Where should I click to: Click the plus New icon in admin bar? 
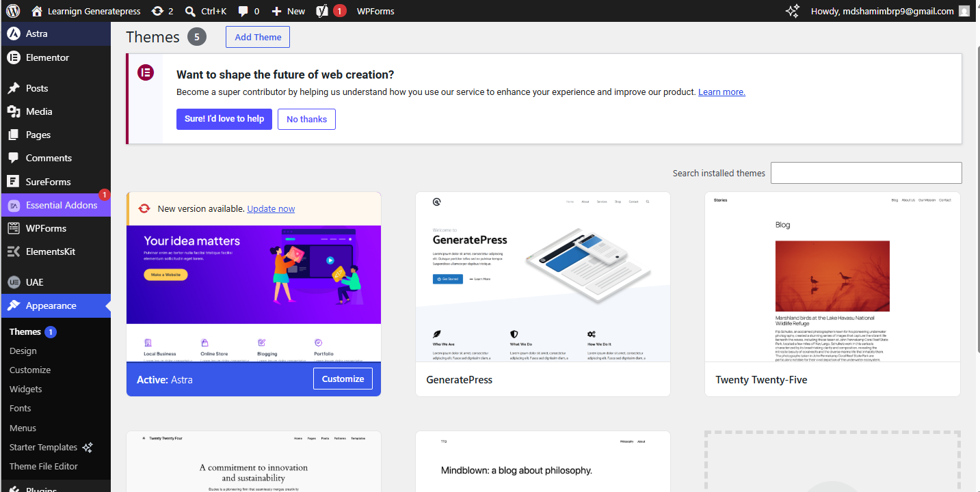[x=276, y=11]
